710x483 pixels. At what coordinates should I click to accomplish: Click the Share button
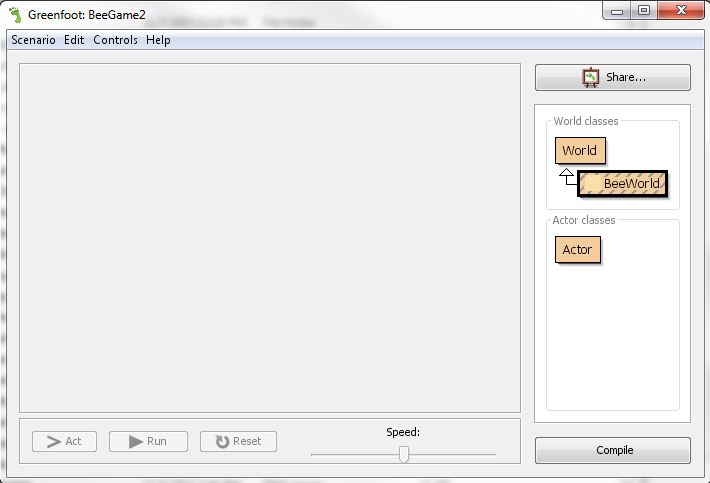(x=613, y=77)
